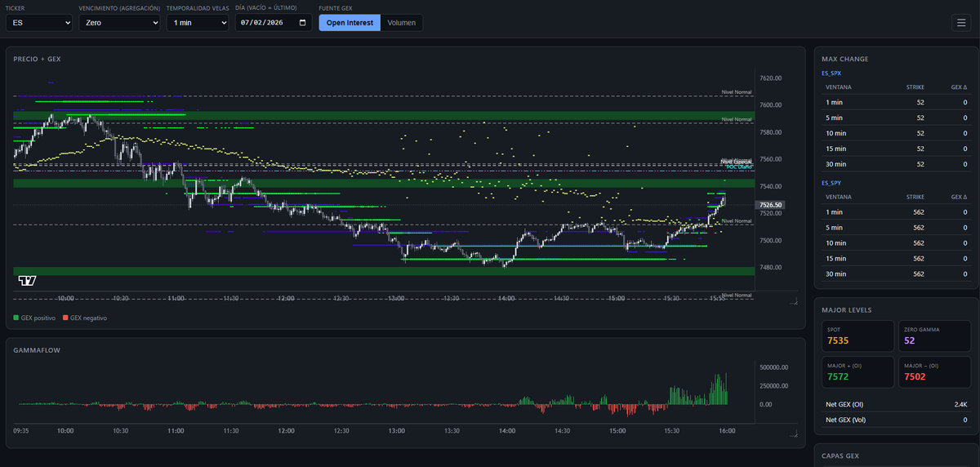Viewport: 980px width, 467px height.
Task: Switch GEX source to Volumen
Action: point(401,23)
